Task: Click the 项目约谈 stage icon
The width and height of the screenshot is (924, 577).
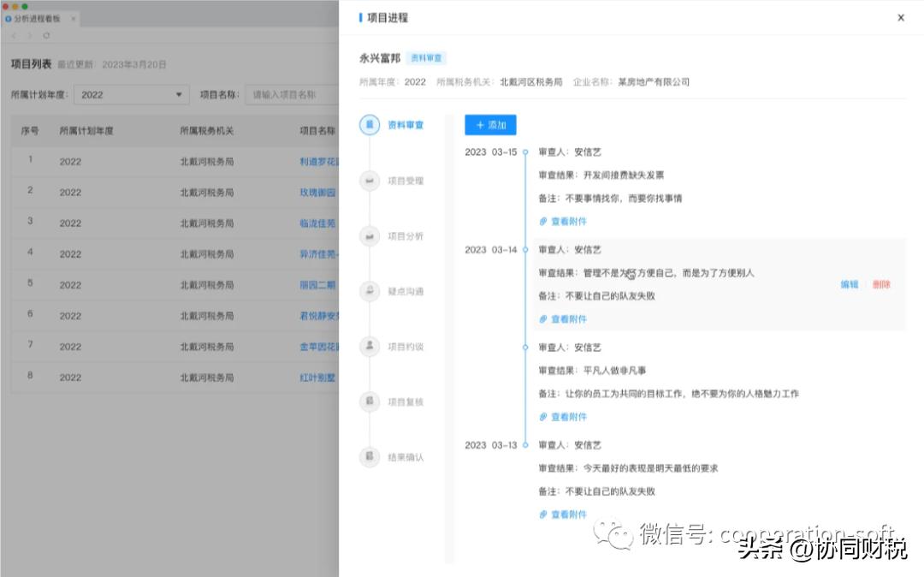Action: (368, 346)
